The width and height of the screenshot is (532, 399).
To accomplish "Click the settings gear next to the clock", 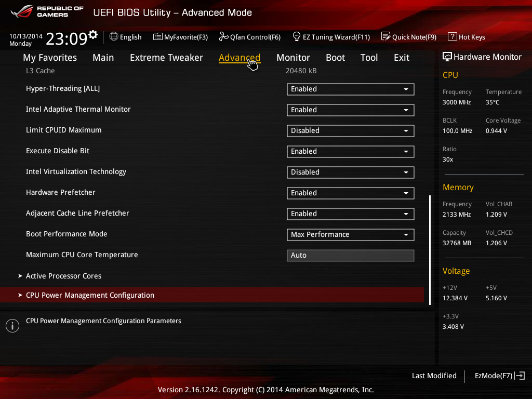I will (x=93, y=35).
